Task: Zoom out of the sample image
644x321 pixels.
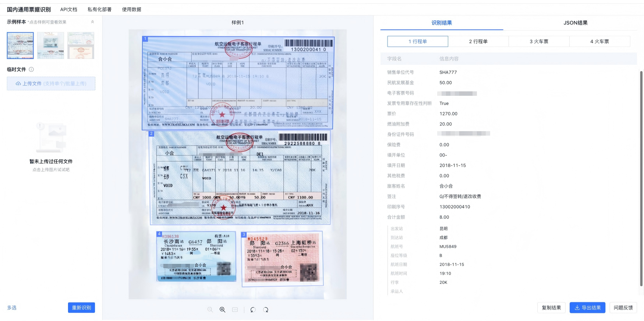Action: 210,310
